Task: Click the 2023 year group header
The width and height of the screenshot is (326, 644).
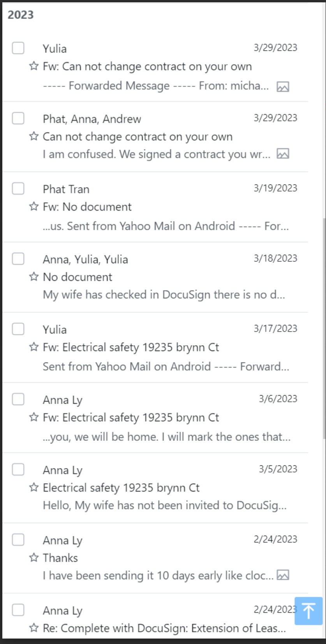Action: pyautogui.click(x=21, y=15)
